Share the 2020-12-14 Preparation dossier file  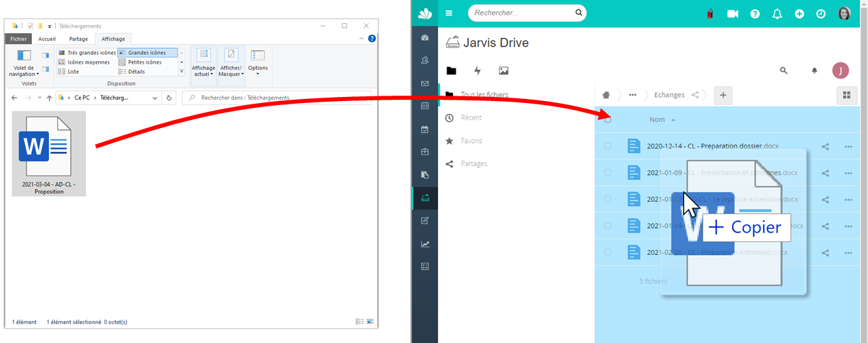[825, 146]
